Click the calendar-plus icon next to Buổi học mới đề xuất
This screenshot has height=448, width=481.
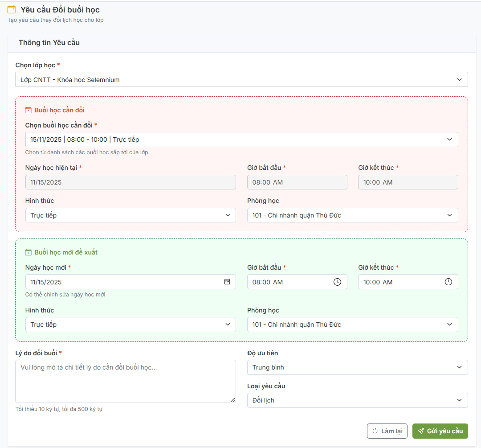29,252
